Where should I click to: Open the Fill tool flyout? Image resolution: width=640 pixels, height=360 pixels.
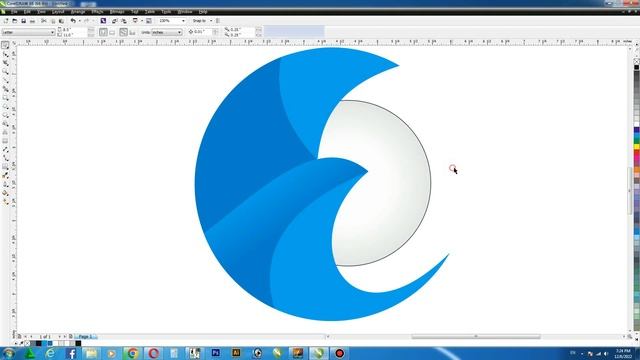tap(5, 193)
